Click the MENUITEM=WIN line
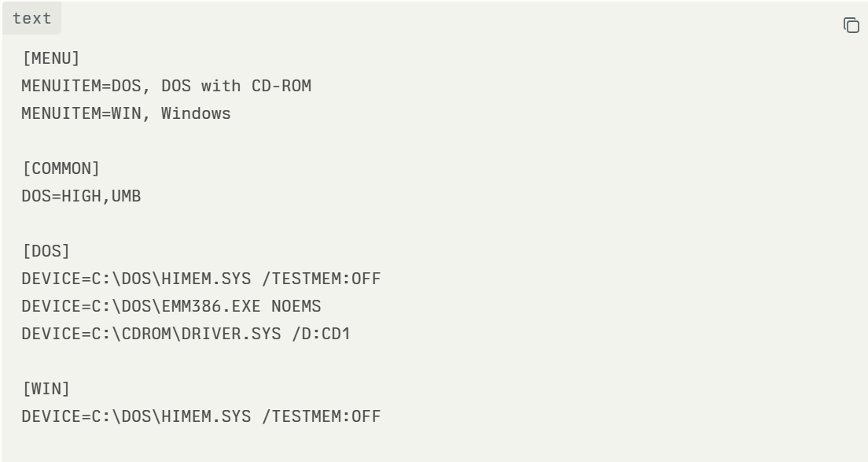This screenshot has height=462, width=868. (x=126, y=114)
